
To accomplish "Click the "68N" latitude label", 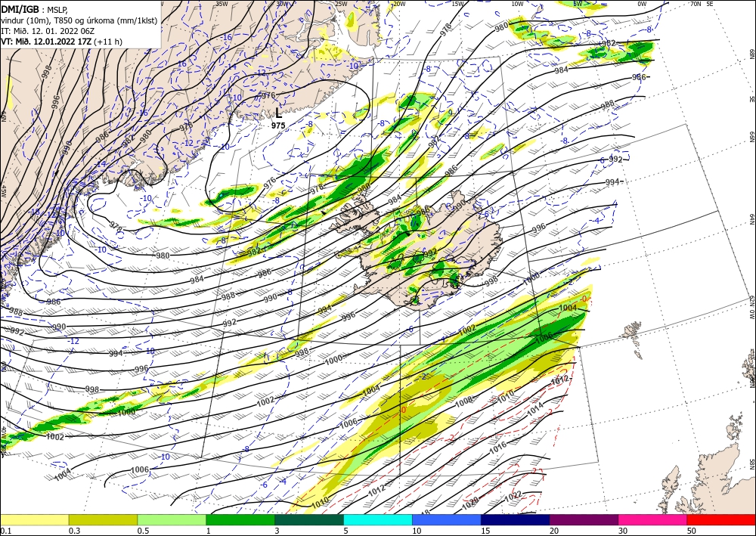I will tap(751, 53).
